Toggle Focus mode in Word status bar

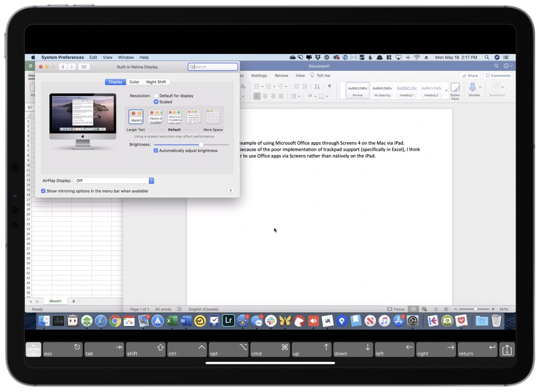396,309
